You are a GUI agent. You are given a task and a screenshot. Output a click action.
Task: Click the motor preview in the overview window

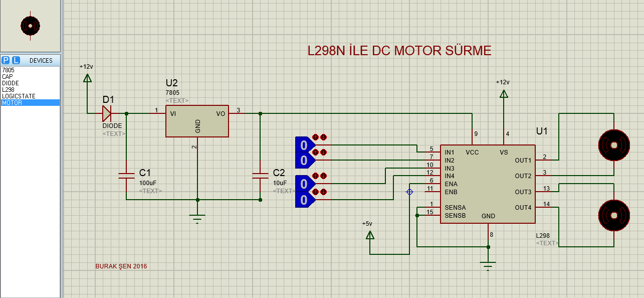[x=30, y=25]
